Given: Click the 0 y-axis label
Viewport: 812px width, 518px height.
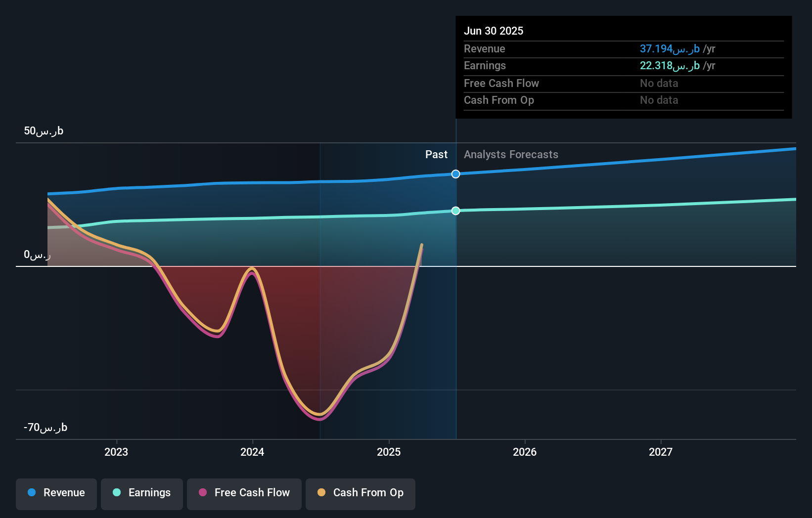Looking at the screenshot, I should [x=37, y=255].
